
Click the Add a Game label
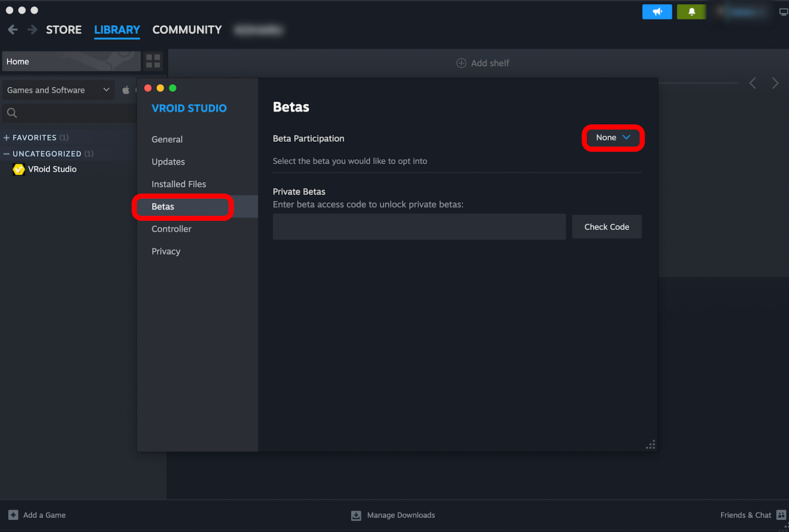tap(44, 515)
